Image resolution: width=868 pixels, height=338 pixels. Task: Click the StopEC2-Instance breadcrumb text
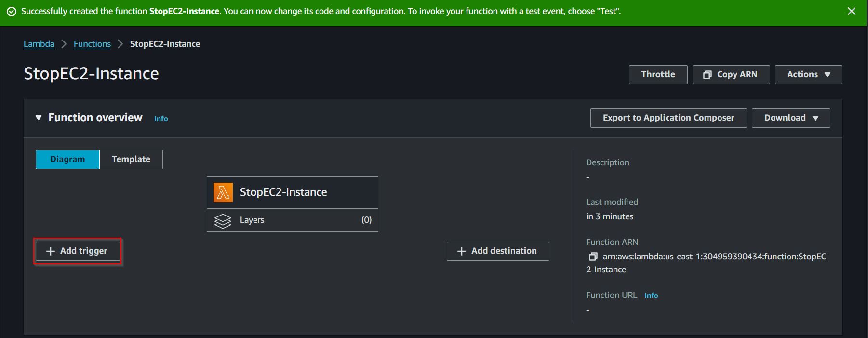165,44
